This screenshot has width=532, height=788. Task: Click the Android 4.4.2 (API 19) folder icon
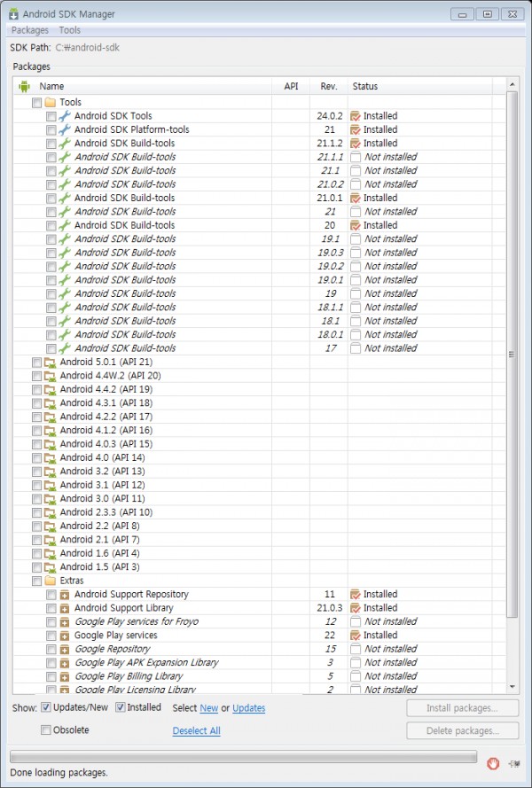[x=50, y=389]
